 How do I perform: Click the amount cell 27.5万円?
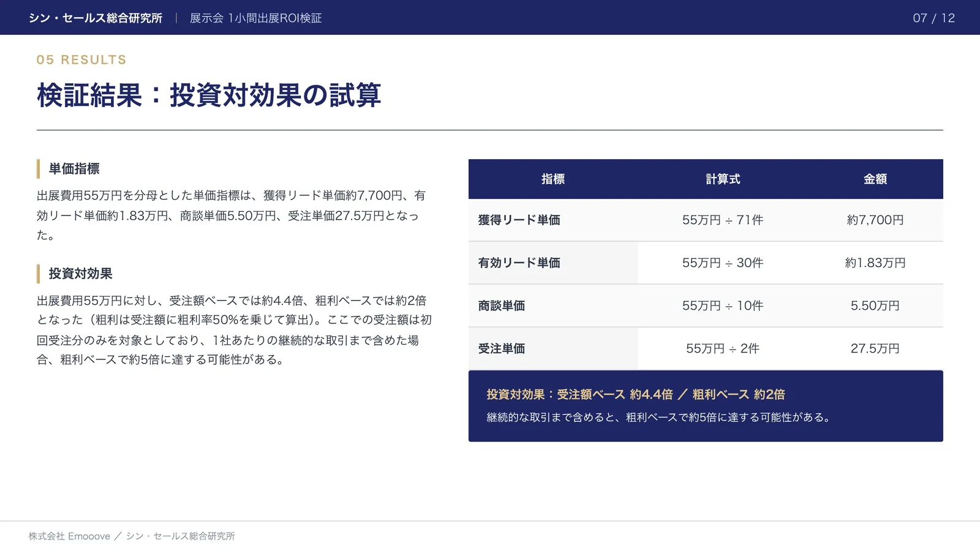pos(875,348)
